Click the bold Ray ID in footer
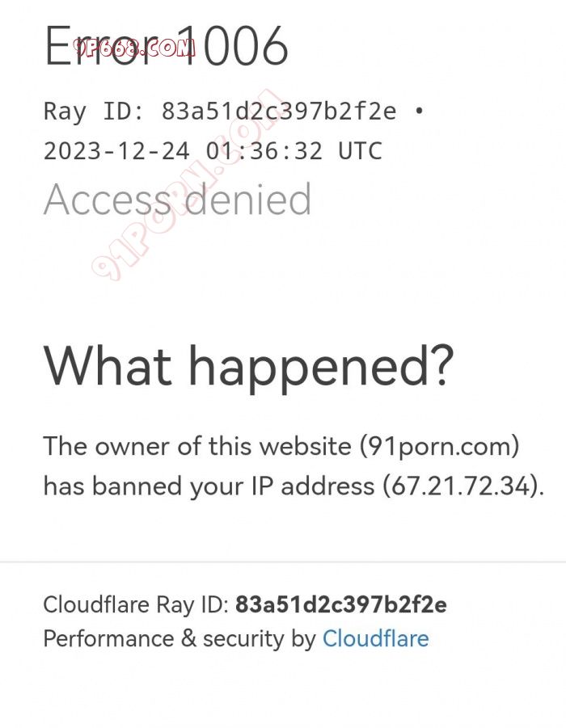 tap(340, 604)
